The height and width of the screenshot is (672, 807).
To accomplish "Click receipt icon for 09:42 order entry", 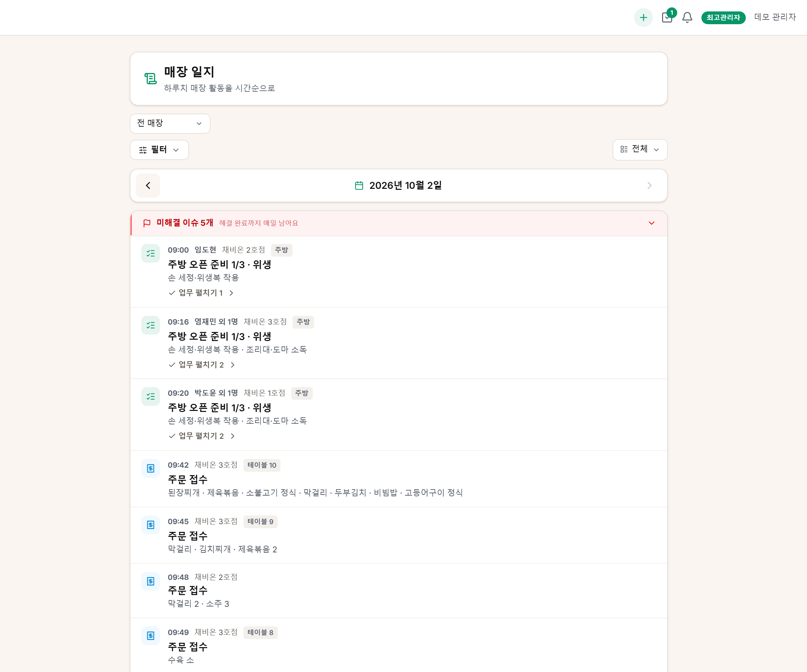I will click(x=151, y=468).
